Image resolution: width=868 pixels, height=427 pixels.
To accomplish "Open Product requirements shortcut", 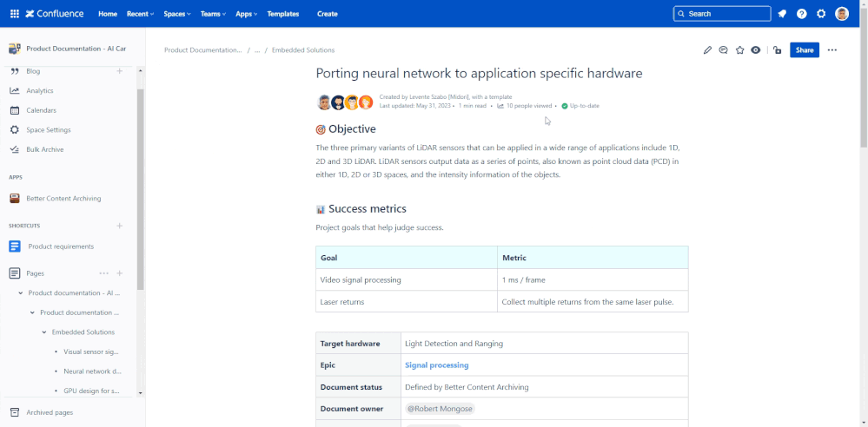I will pos(61,246).
